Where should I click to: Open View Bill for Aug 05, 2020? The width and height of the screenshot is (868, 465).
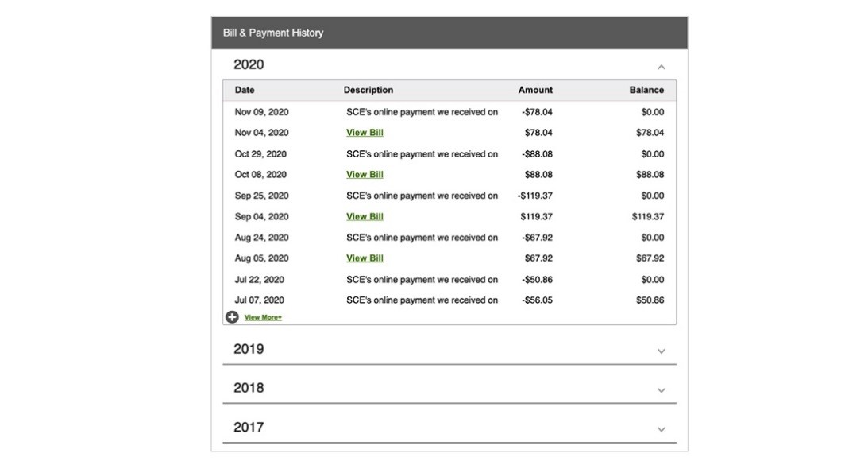click(365, 258)
